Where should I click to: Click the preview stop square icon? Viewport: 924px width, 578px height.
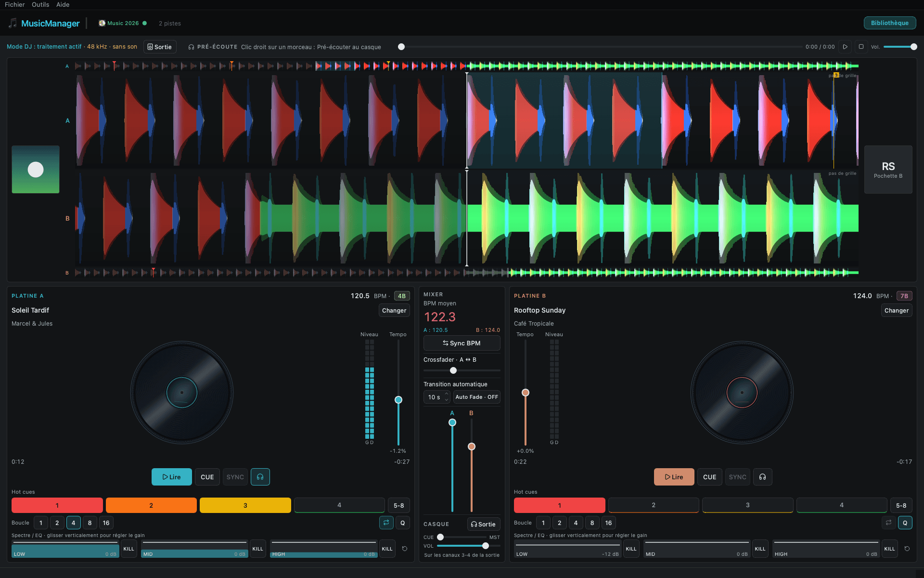861,47
